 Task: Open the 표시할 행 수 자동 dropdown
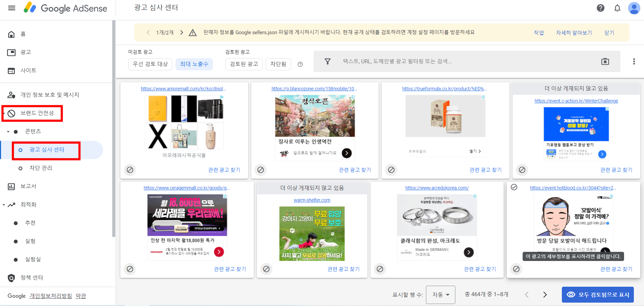440,294
